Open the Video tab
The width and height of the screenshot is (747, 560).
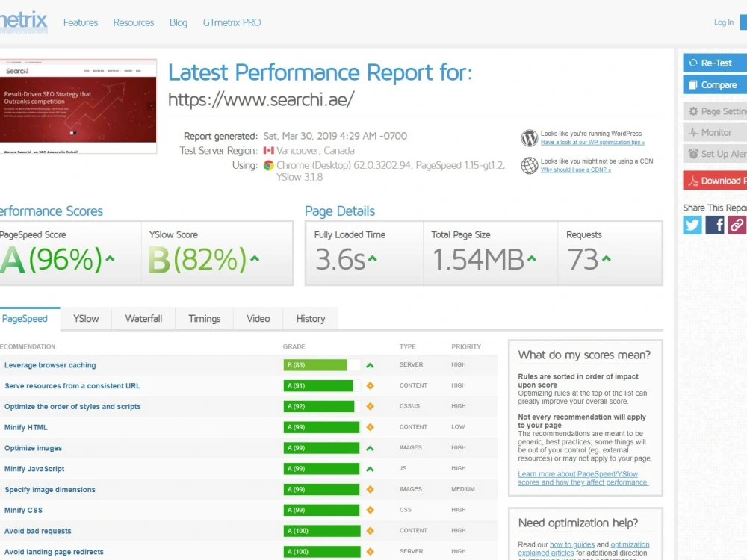click(x=258, y=319)
